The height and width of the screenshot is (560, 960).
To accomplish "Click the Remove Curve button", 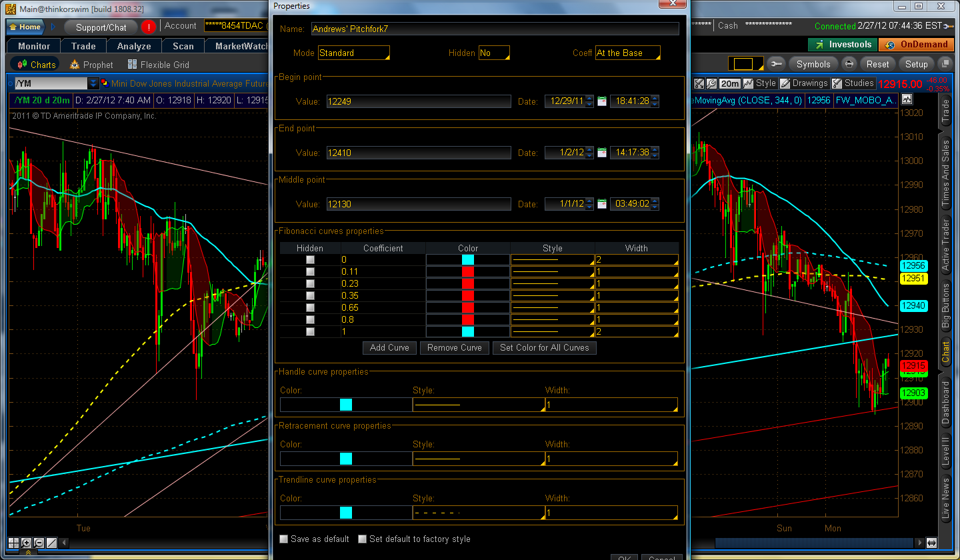I will coord(454,348).
